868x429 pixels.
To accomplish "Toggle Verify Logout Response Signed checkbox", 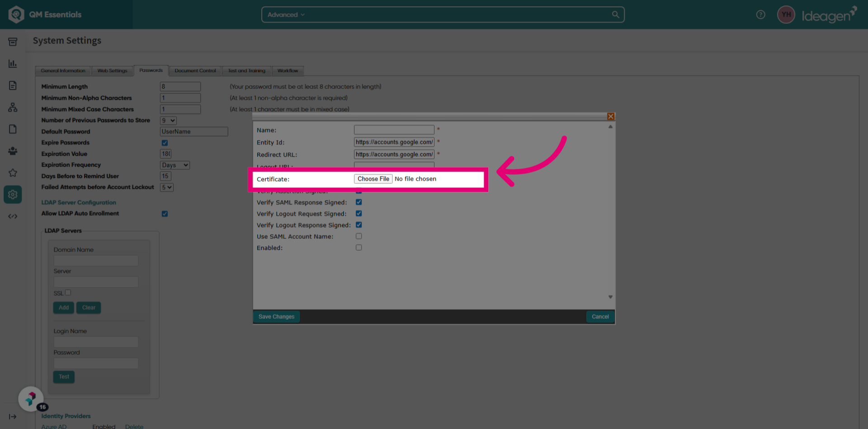I will pos(359,225).
